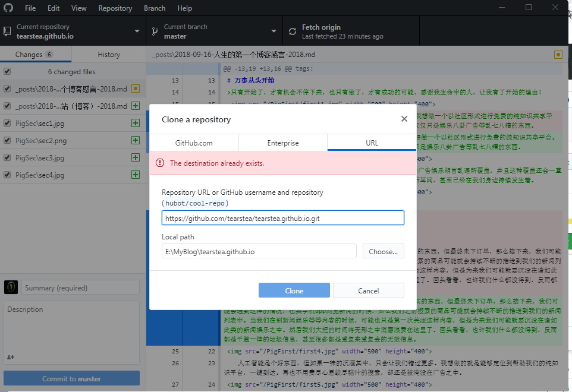Click the diff line with first4.jpg image tag

[x=329, y=351]
